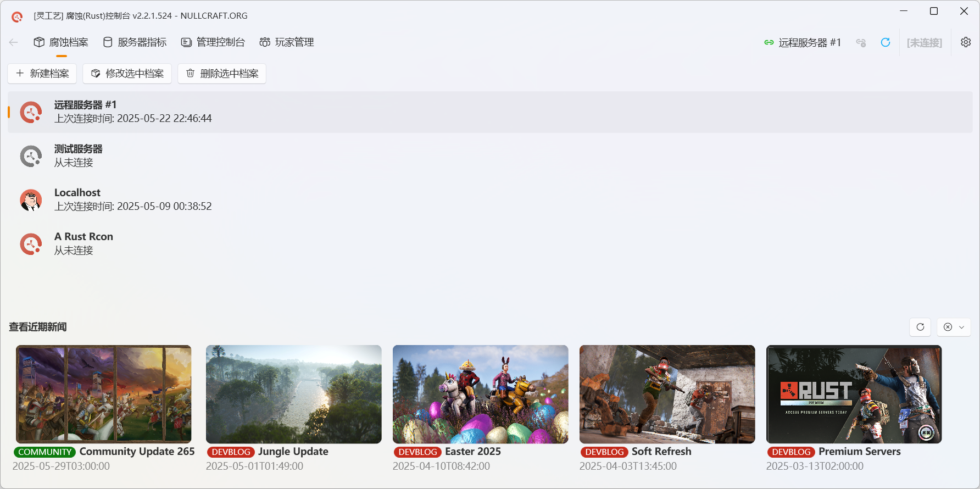Open the 腐蚀档案 tab
The height and width of the screenshot is (489, 980).
click(x=61, y=42)
